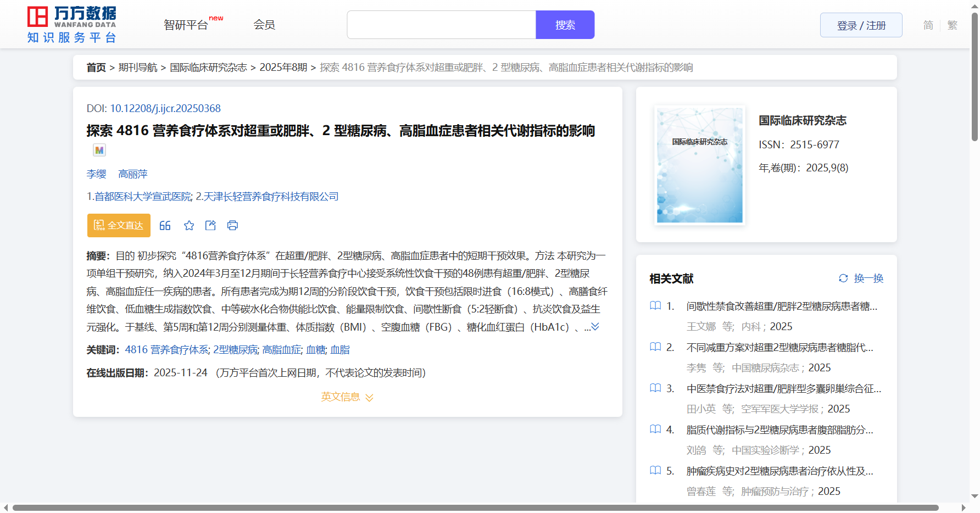This screenshot has height=513, width=980.
Task: Click the print icon
Action: [232, 226]
